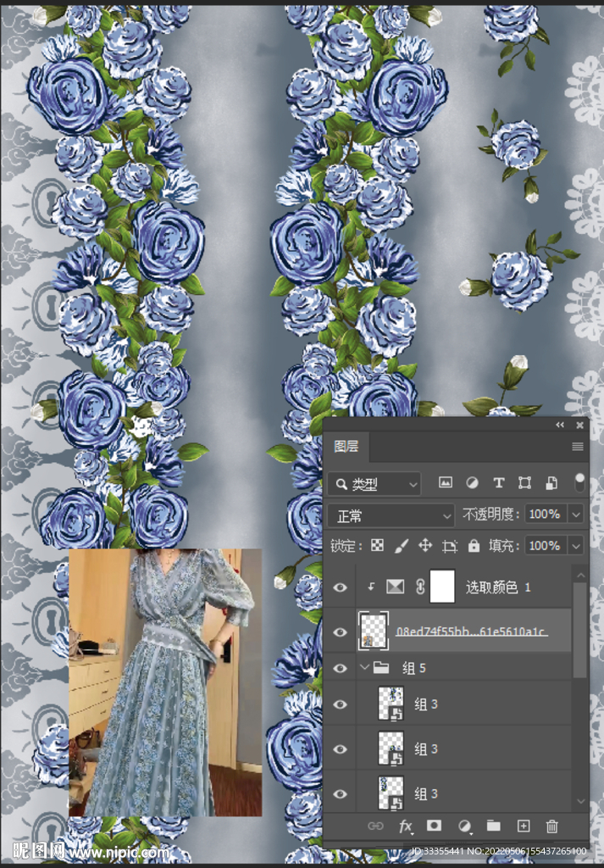604x868 pixels.
Task: Filter layers by adjustment layers icon
Action: [472, 482]
